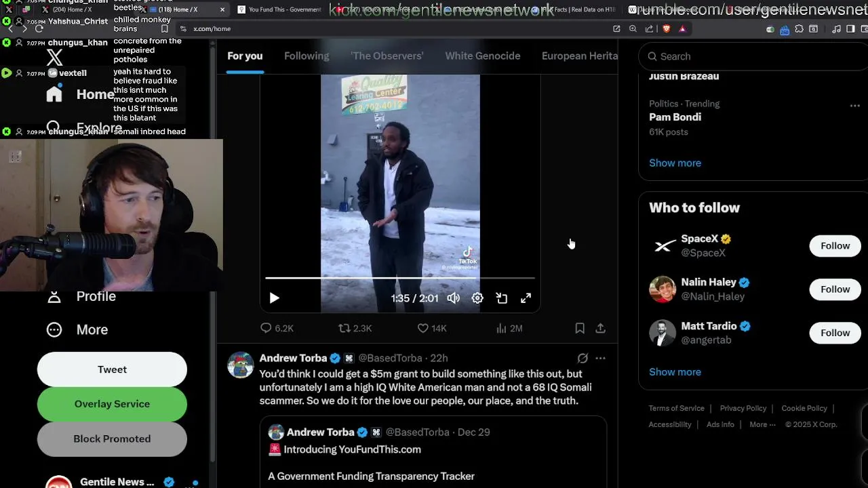
Task: Switch to the Facts Real Data on H1B tab
Action: click(x=575, y=9)
